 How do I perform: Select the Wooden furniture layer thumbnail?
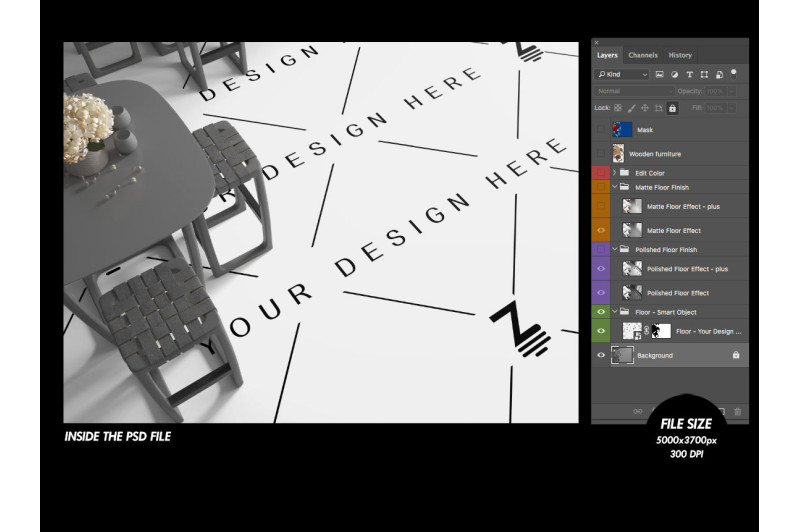click(618, 153)
